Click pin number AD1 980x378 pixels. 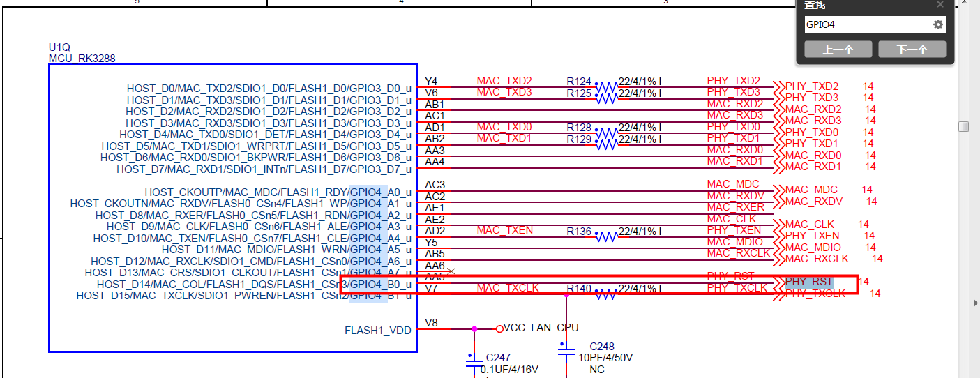click(435, 128)
